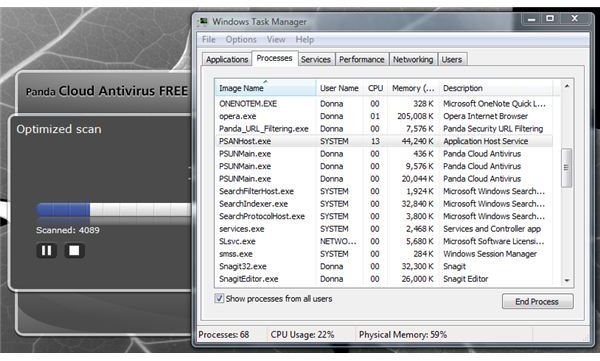Pause the Panda optimized scan
Screen dimensions: 600x361
click(46, 251)
